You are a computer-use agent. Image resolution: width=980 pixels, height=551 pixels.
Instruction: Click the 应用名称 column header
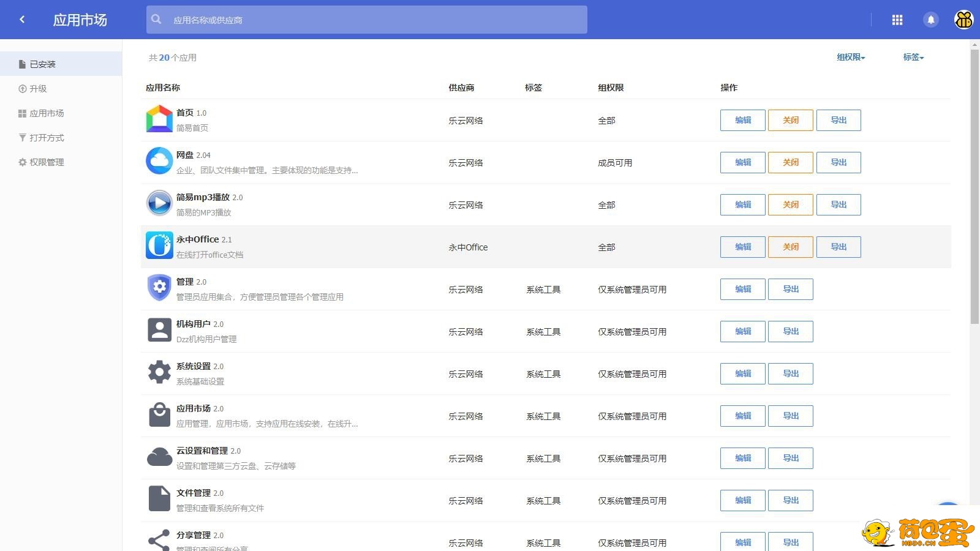[163, 88]
